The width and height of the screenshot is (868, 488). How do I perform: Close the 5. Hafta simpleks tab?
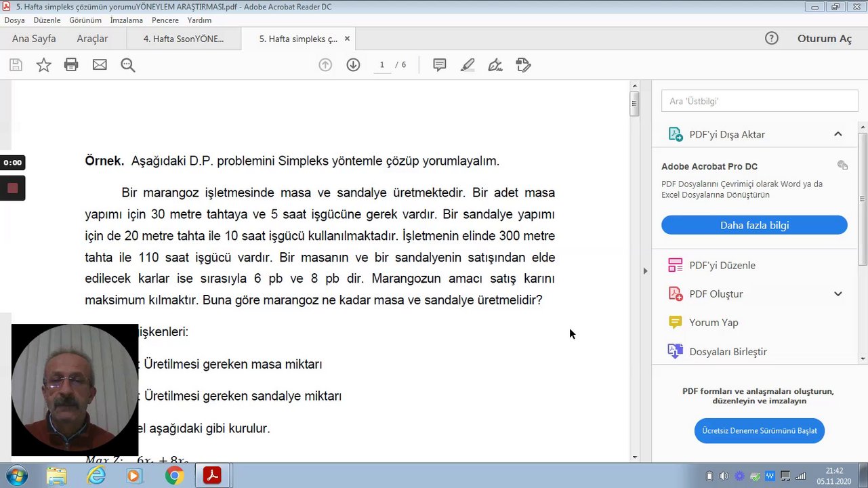347,39
